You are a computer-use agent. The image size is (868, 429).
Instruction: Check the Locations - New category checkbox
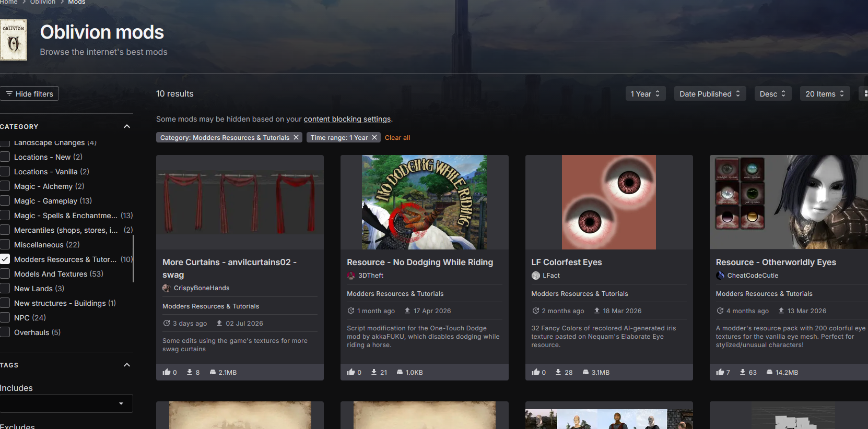(x=5, y=157)
